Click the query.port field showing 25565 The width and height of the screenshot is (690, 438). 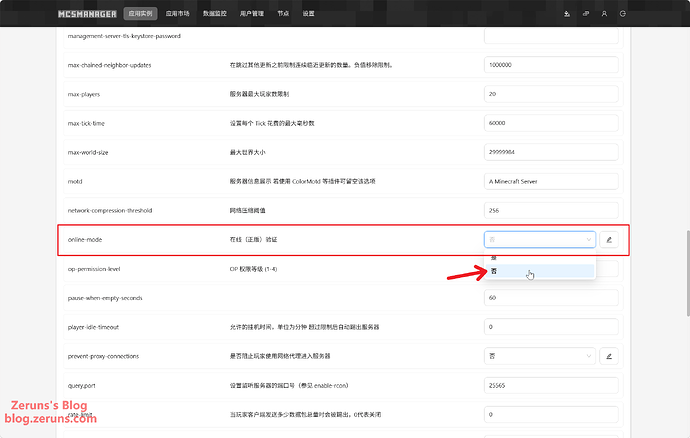pyautogui.click(x=551, y=385)
